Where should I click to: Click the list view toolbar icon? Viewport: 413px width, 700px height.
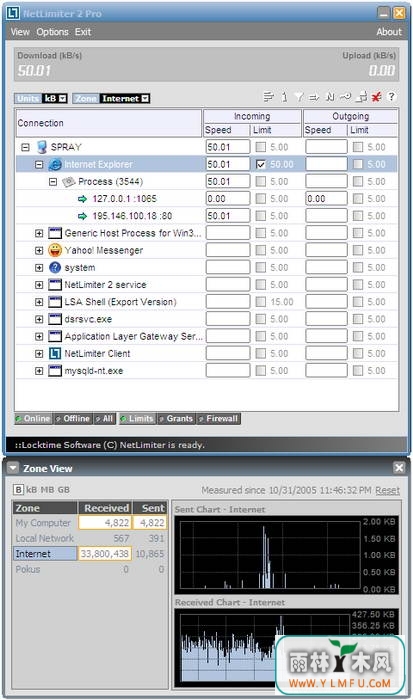[268, 96]
